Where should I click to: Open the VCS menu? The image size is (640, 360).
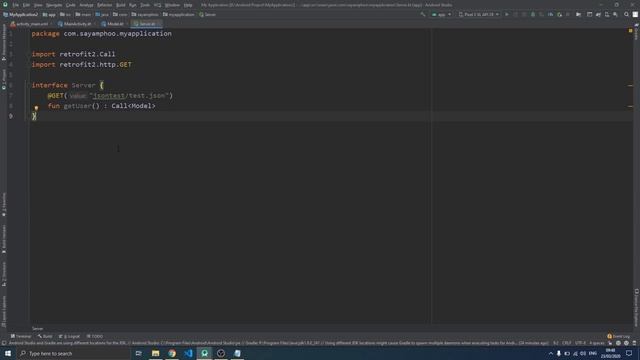[158, 5]
